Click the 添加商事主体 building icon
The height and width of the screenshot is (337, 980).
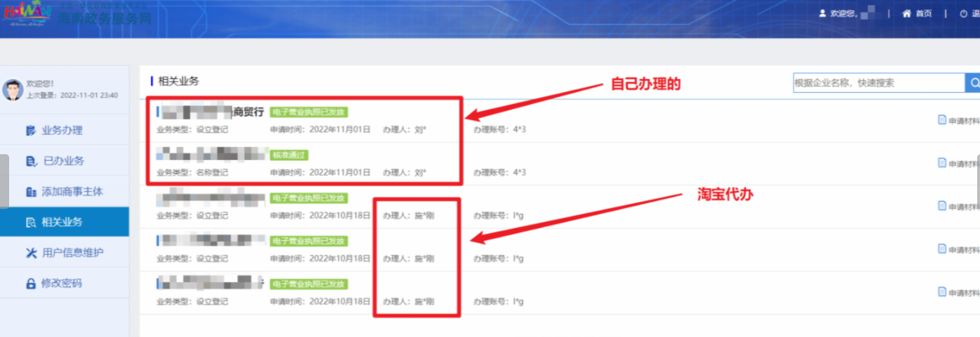31,192
